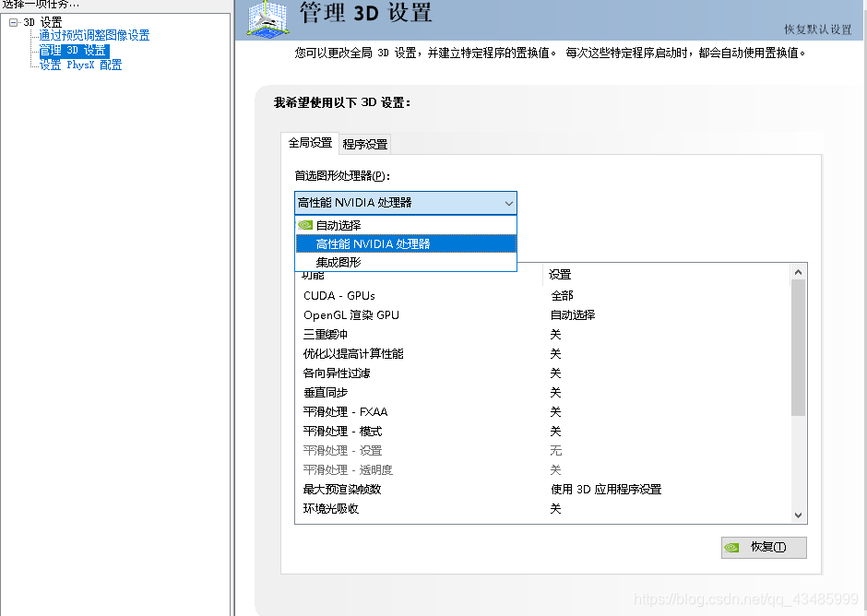Image resolution: width=867 pixels, height=616 pixels.
Task: Click the 关 value for 三重缓冲
Action: point(555,335)
